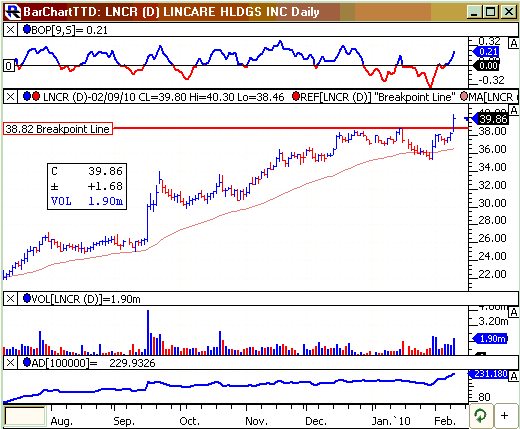Viewport: 520px width, 429px height.
Task: Close the BarChartTTD window
Action: 509,12
